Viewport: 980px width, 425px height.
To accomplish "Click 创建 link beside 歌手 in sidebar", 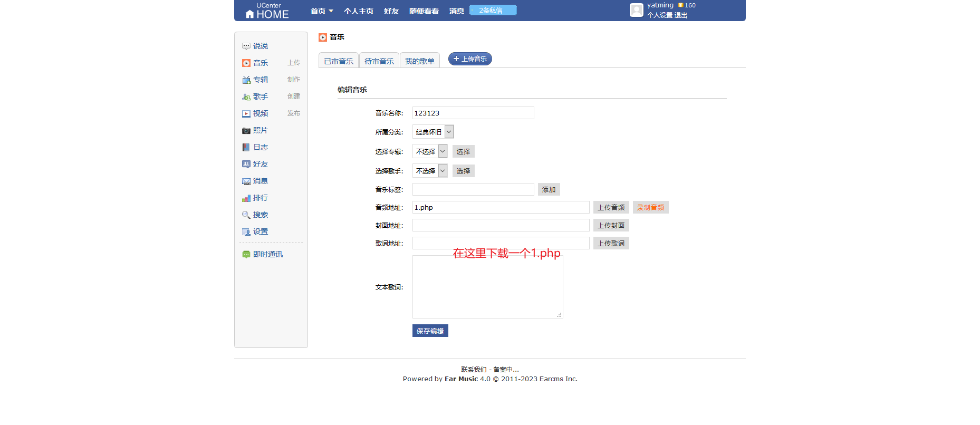I will pos(294,96).
